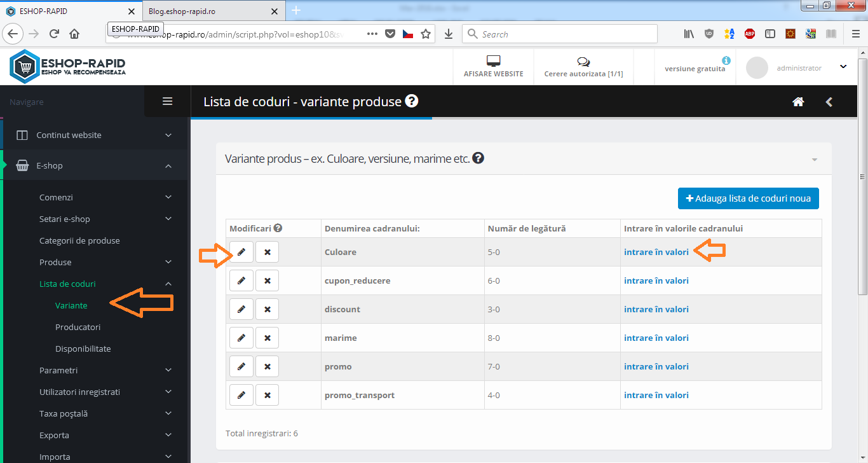Select Producatori in sidebar menu
This screenshot has width=868, height=463.
pos(78,327)
